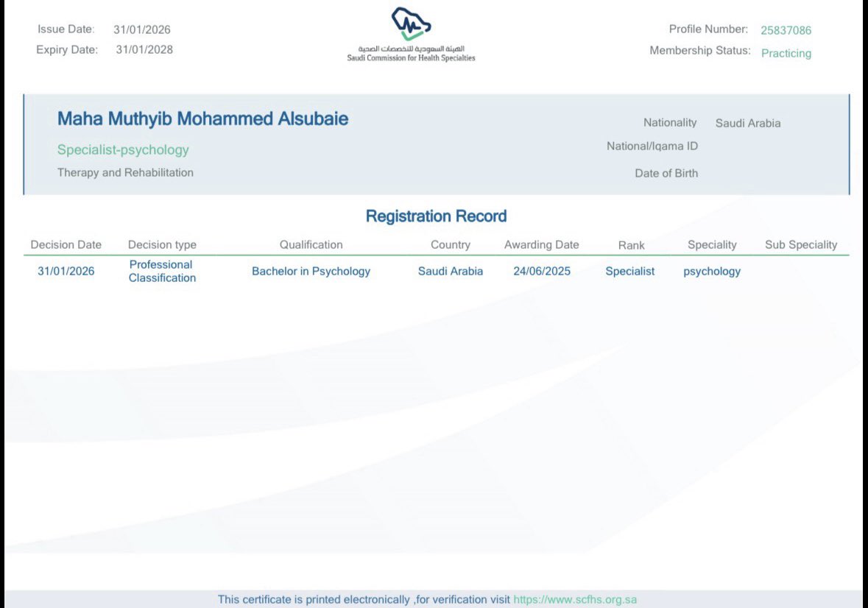Screen dimensions: 868x608
Task: Select the awarding date 24/06/2025
Action: pyautogui.click(x=541, y=271)
